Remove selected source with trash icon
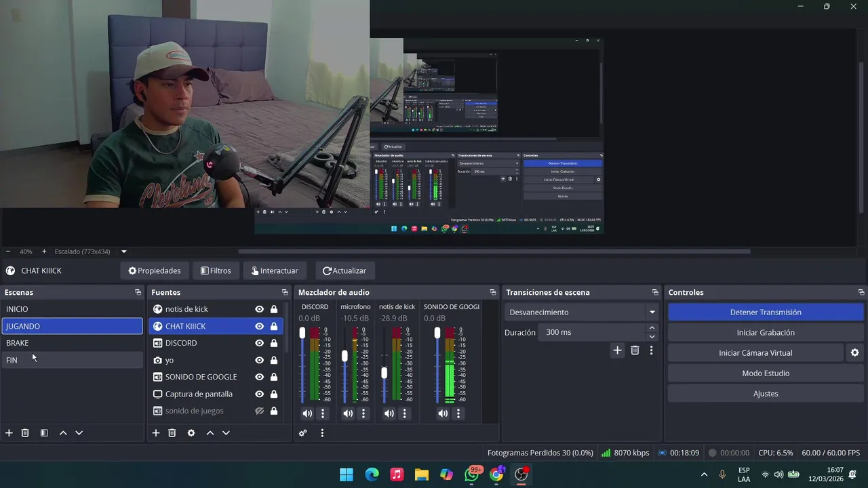Viewport: 868px width, 488px height. pyautogui.click(x=172, y=432)
